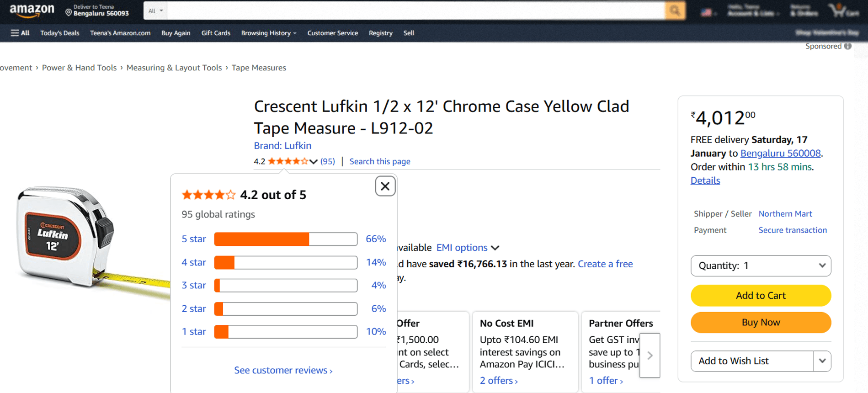Click Deliver to Teena location
This screenshot has width=868, height=393.
97,11
